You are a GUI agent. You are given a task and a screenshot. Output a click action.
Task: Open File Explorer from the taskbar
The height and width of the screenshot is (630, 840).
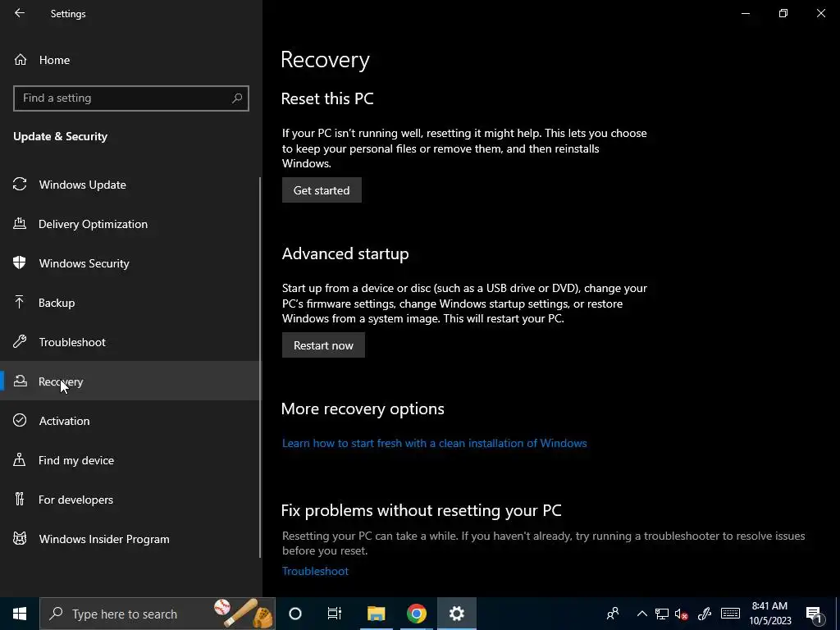(376, 614)
